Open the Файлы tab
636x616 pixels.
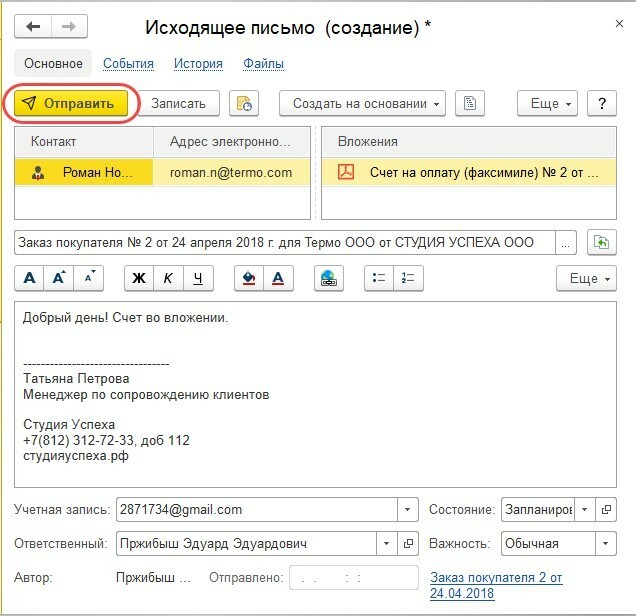[263, 64]
